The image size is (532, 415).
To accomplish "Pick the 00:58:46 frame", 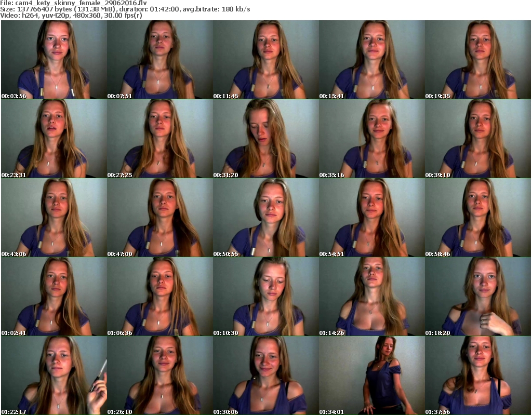I will [478, 218].
